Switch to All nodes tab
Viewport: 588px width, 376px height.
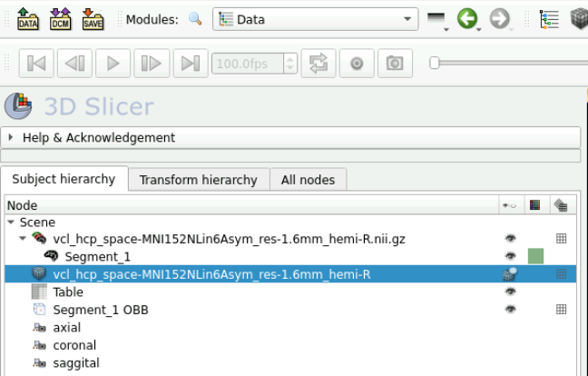(x=308, y=180)
